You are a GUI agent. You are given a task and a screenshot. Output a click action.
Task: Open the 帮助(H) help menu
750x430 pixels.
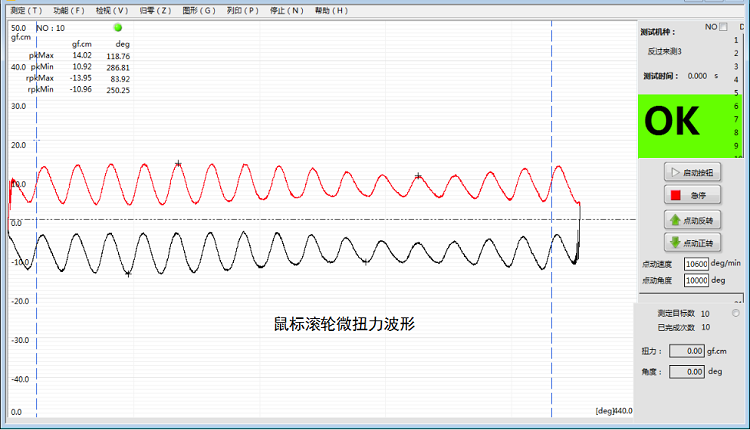click(331, 10)
